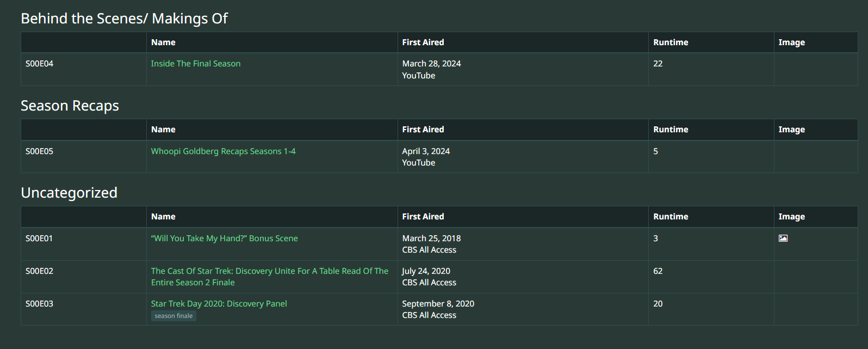Open "Will You Take My Hand?" Bonus Scene
Image resolution: width=868 pixels, height=349 pixels.
coord(224,238)
